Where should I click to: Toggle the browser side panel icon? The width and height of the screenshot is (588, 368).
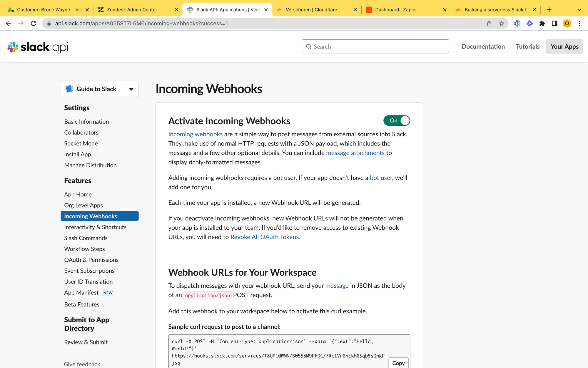point(554,23)
